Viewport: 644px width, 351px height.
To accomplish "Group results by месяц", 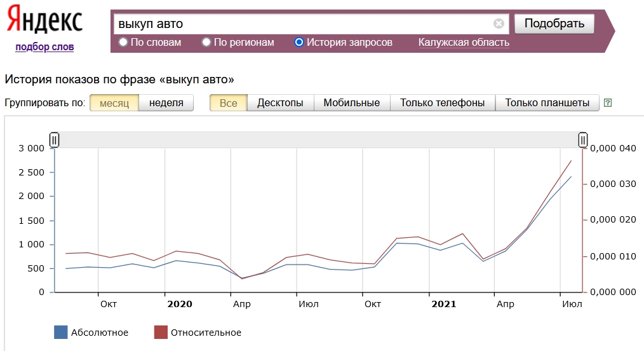I will coord(114,103).
